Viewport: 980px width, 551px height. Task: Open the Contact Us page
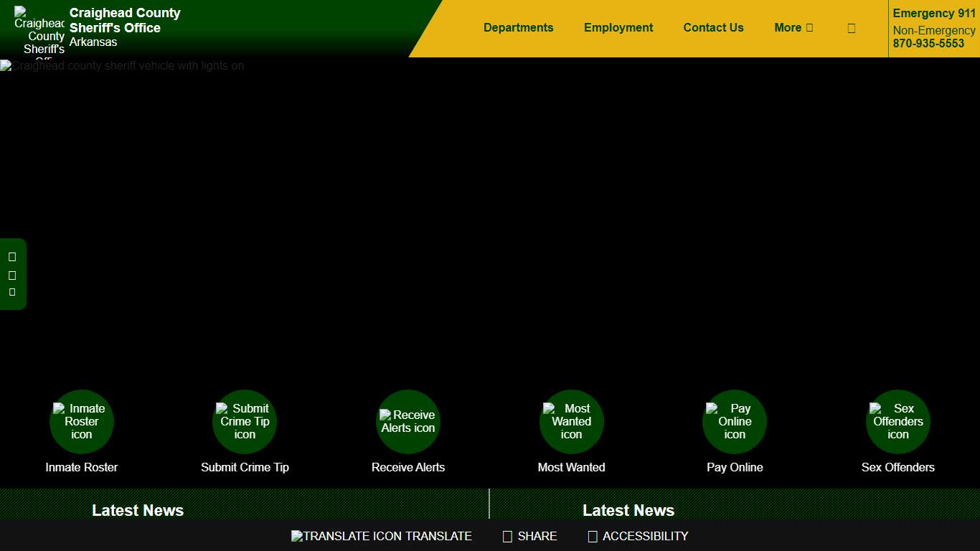tap(713, 28)
